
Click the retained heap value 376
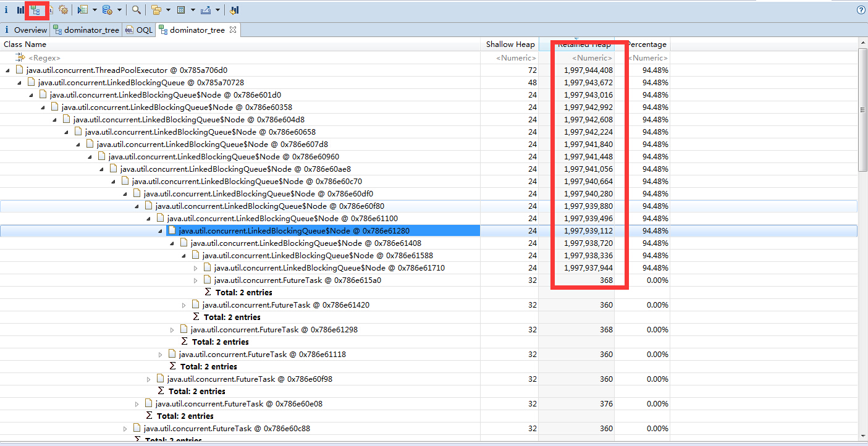click(x=606, y=404)
